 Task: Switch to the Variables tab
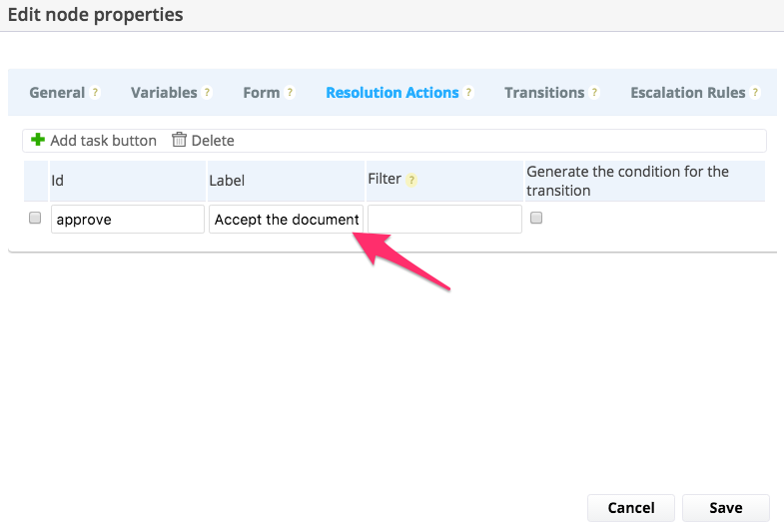(164, 93)
